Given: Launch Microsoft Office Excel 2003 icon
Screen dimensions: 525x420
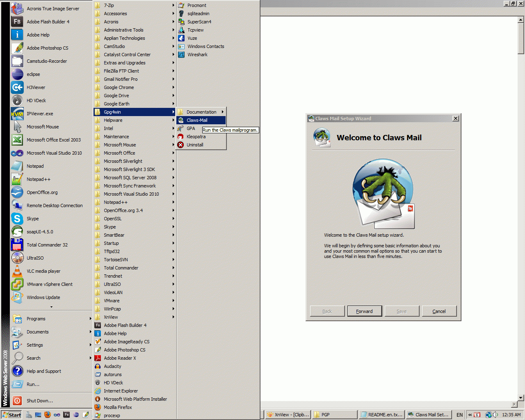Looking at the screenshot, I should pos(17,140).
